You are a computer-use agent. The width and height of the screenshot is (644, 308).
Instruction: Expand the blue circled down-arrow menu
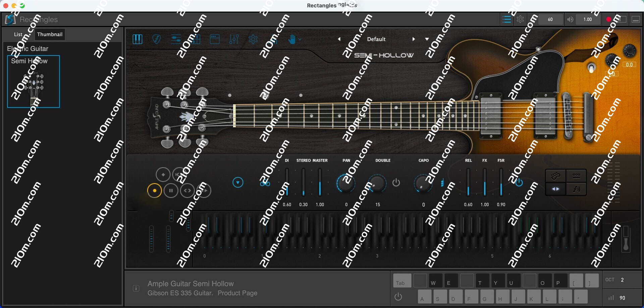click(x=238, y=182)
